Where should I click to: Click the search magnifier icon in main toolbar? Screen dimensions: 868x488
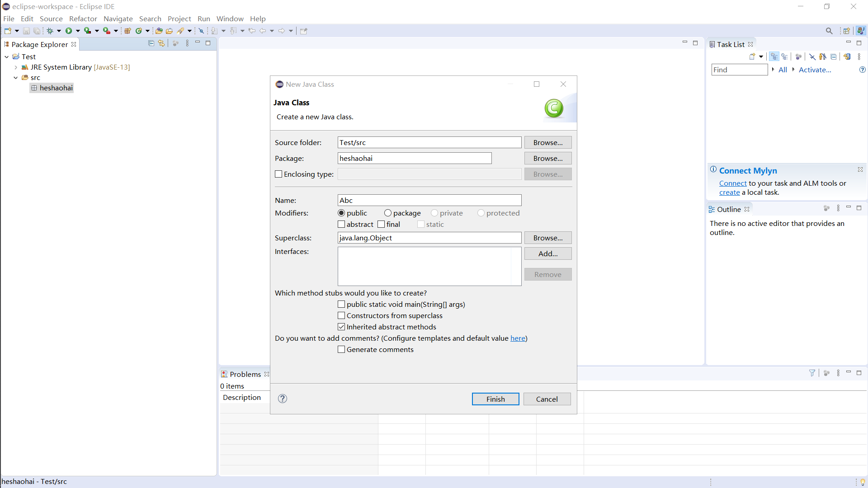[x=829, y=31]
